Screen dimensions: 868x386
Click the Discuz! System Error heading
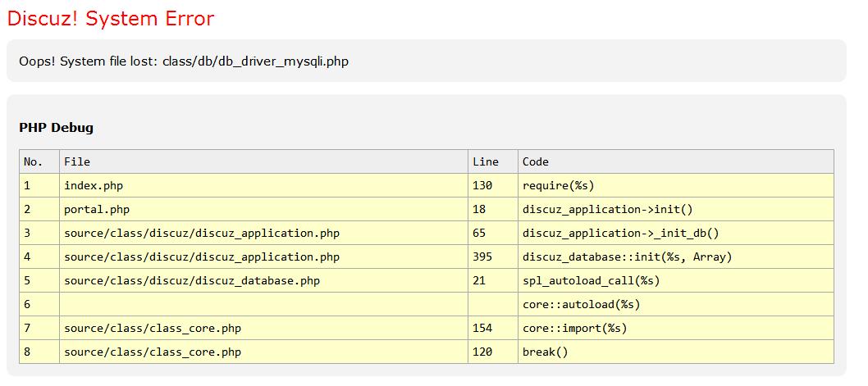[x=111, y=19]
